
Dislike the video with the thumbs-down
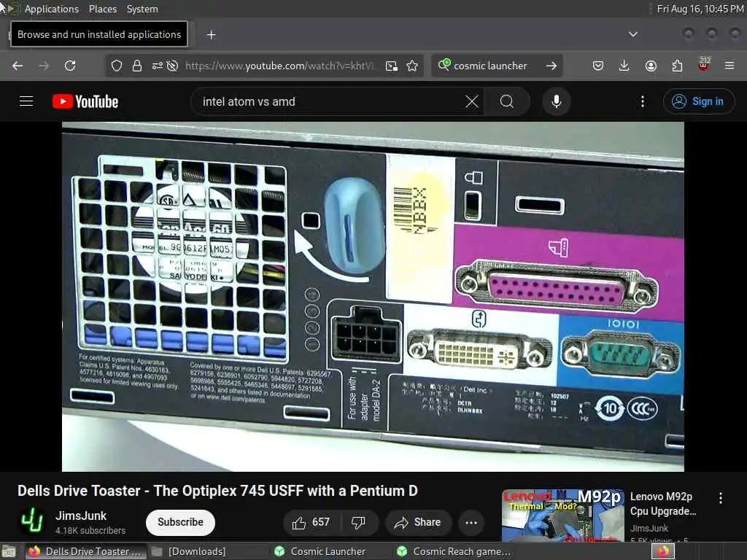(x=359, y=522)
